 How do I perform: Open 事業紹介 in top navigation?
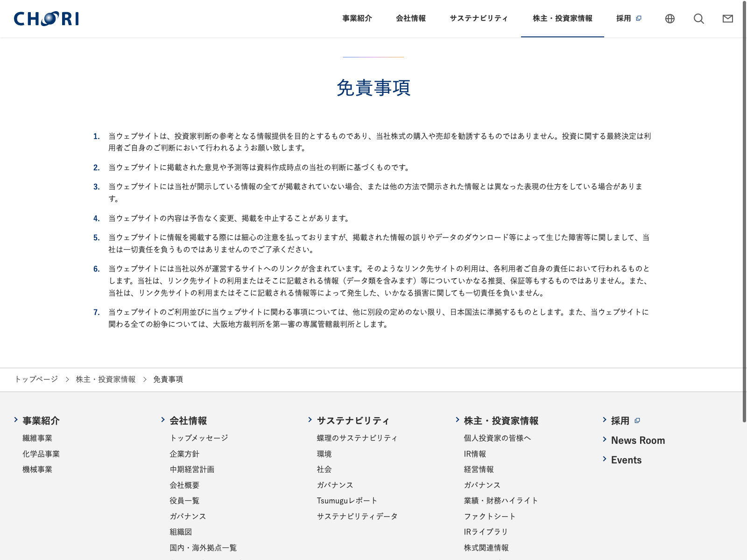click(357, 19)
